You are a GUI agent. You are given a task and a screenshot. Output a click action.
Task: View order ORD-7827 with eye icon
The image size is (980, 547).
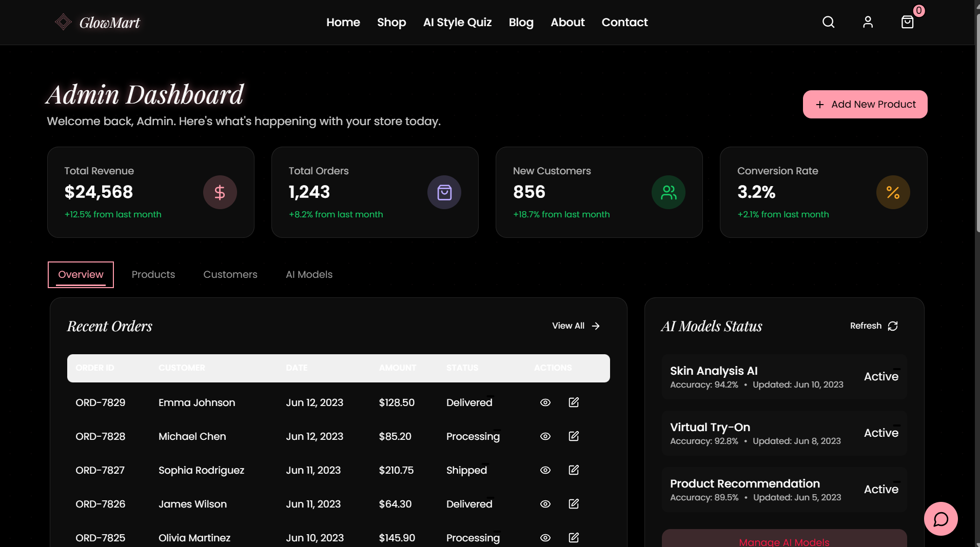(x=545, y=470)
